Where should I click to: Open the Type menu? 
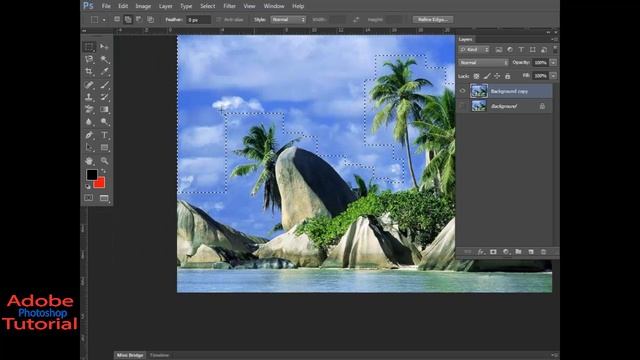(186, 6)
